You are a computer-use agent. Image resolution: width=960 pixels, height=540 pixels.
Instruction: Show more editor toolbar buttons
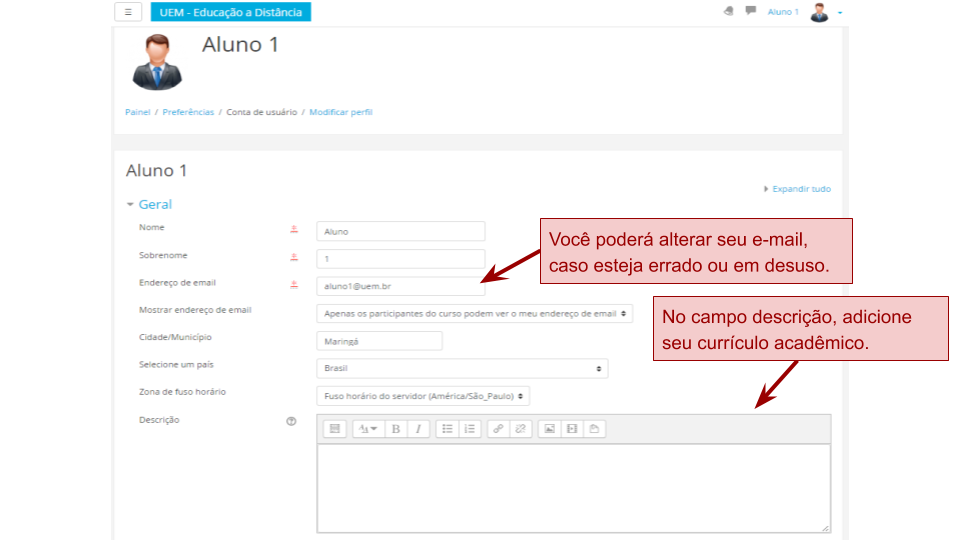335,429
